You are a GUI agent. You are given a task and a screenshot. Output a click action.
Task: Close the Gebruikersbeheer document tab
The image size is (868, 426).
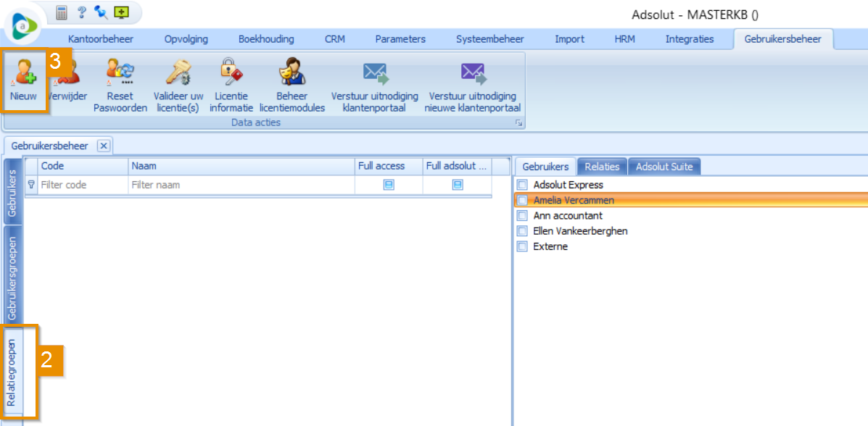(x=104, y=146)
